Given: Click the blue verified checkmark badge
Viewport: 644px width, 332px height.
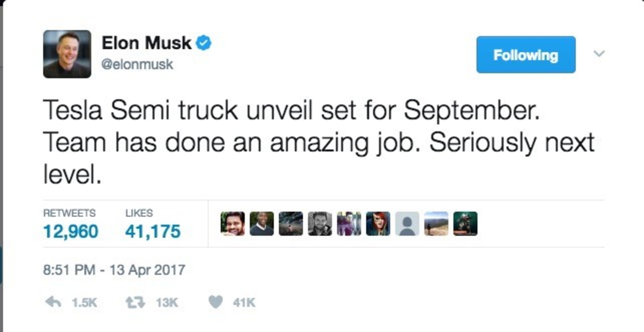Looking at the screenshot, I should pyautogui.click(x=203, y=43).
